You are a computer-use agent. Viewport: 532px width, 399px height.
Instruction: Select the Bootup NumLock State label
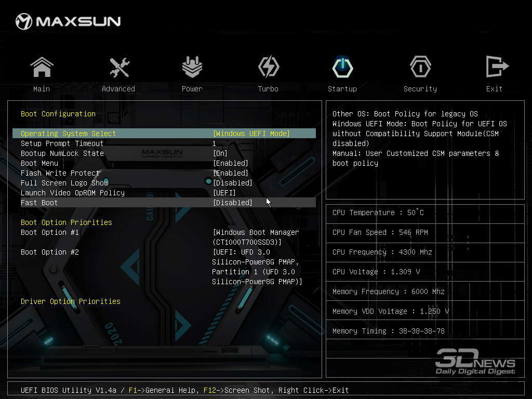(x=62, y=153)
